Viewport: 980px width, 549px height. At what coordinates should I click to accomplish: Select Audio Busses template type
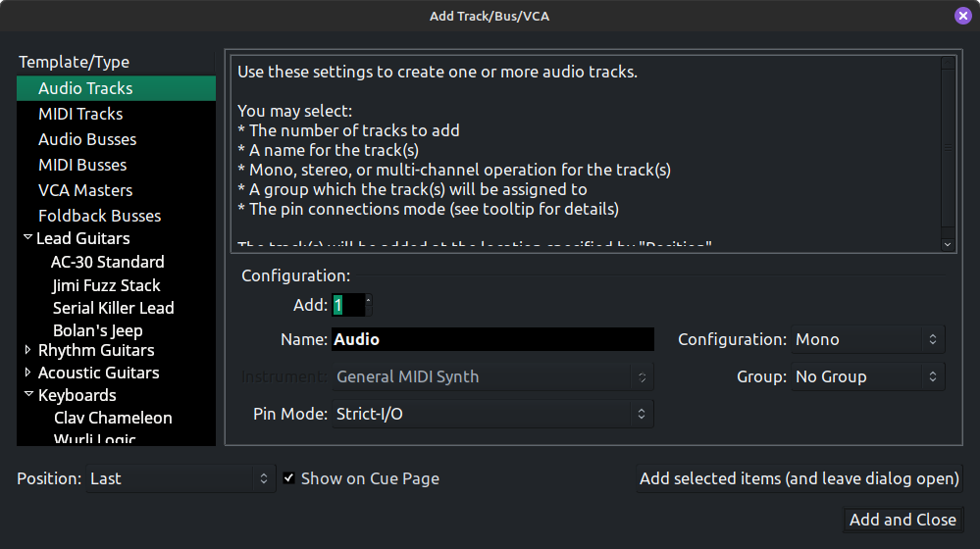[x=87, y=139]
